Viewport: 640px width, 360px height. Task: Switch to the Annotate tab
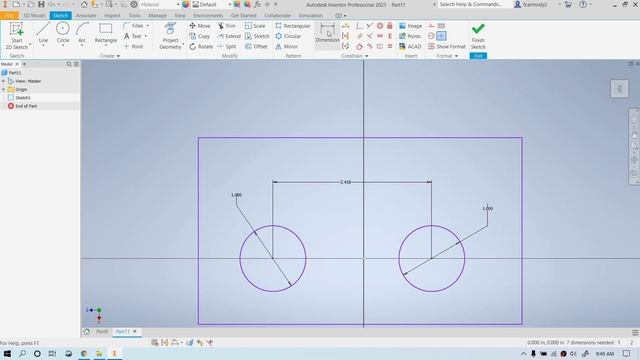tap(86, 16)
